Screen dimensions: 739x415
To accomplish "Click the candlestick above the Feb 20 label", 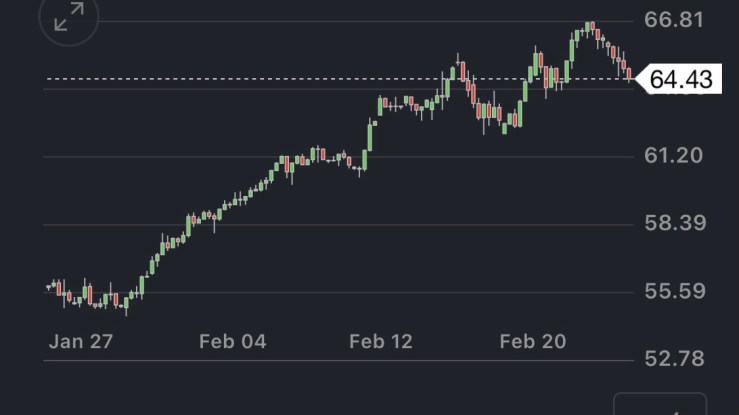I will [x=532, y=68].
